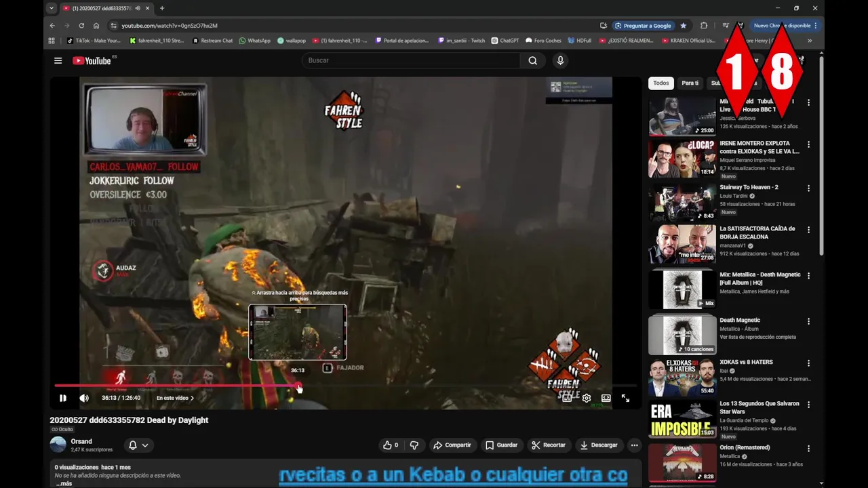Click the Guardar save button
The width and height of the screenshot is (868, 488).
click(x=501, y=445)
